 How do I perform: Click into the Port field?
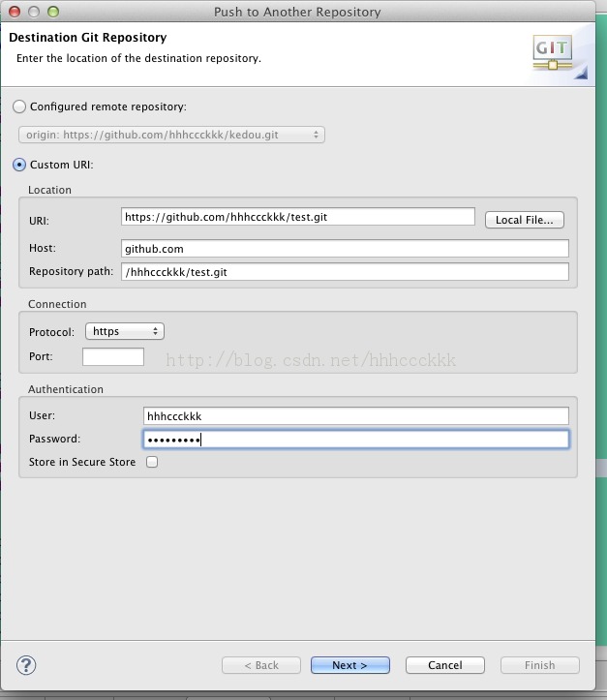pos(113,356)
